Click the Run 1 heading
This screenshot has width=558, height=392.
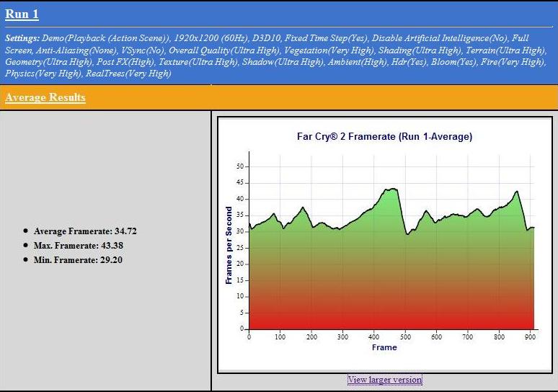(22, 14)
